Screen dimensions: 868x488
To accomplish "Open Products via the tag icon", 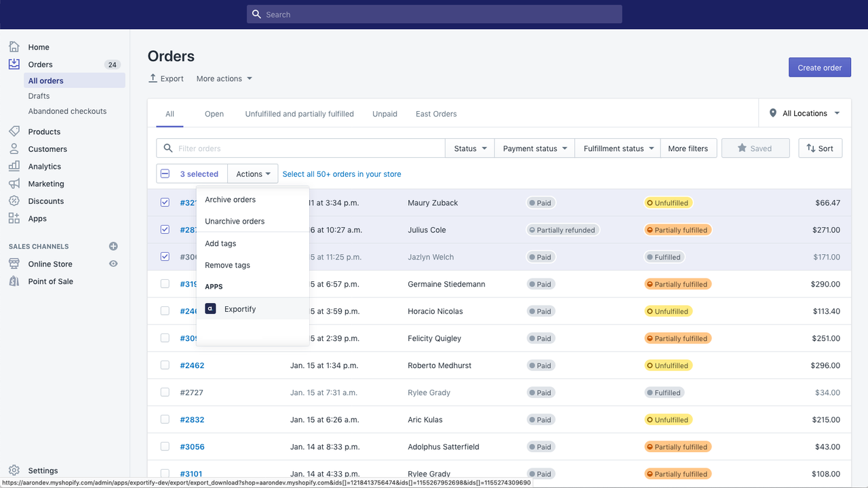I will [14, 131].
